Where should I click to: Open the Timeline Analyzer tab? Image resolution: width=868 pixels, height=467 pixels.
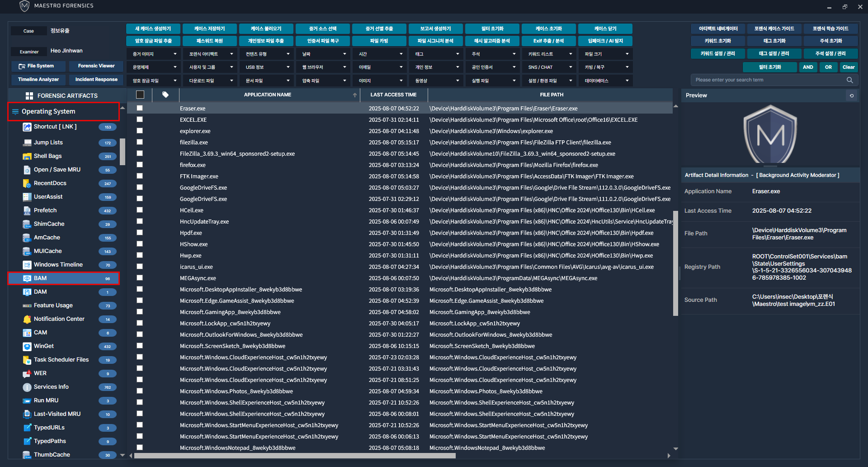tap(38, 80)
